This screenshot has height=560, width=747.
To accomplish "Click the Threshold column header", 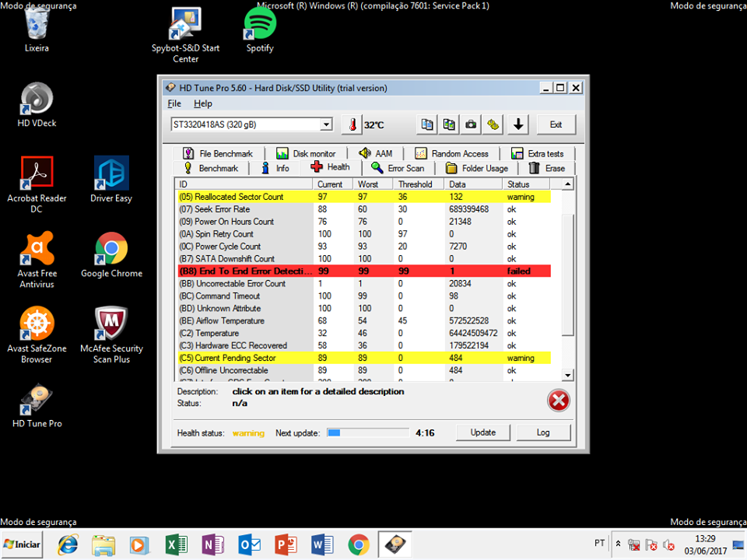I will [x=418, y=184].
